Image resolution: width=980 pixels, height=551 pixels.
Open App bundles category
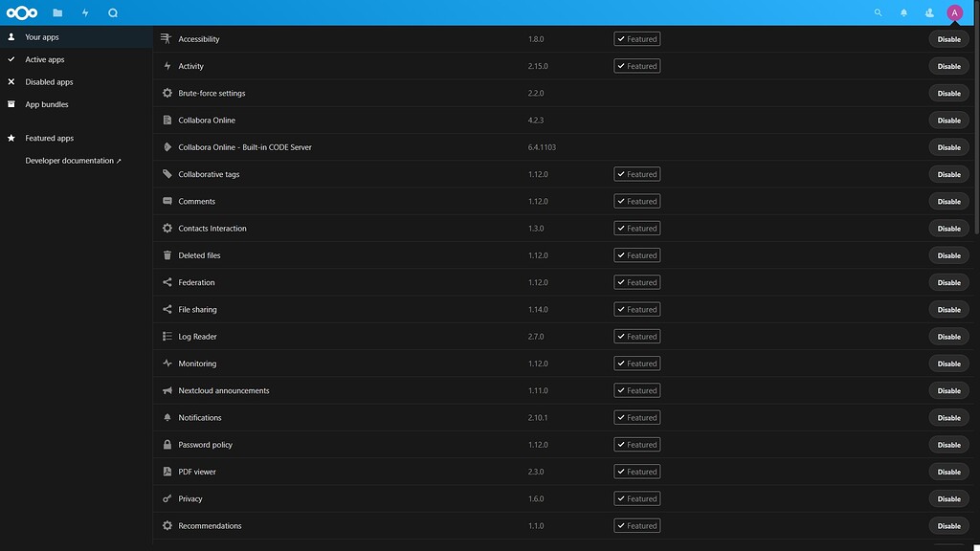(x=46, y=104)
